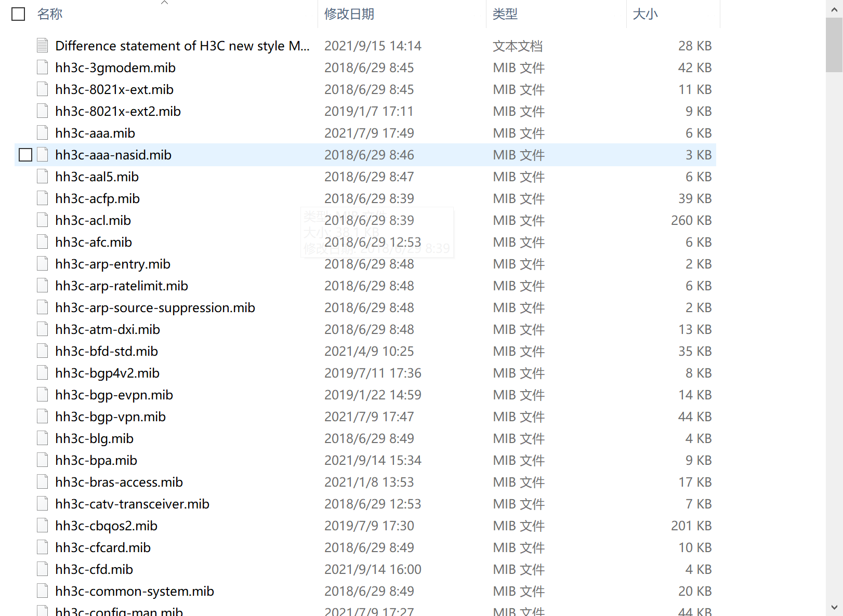This screenshot has height=616, width=843.
Task: Click the 42 KB size value
Action: click(x=695, y=68)
